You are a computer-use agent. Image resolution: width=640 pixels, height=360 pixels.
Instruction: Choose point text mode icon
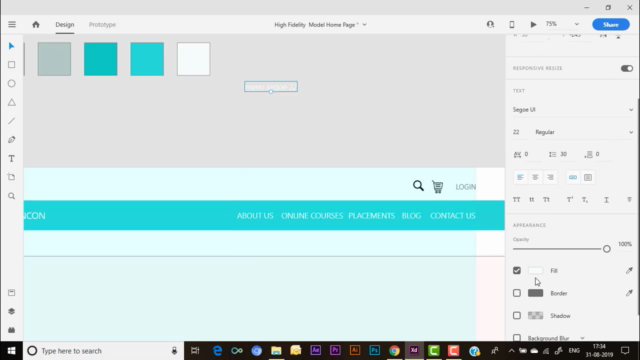click(573, 177)
